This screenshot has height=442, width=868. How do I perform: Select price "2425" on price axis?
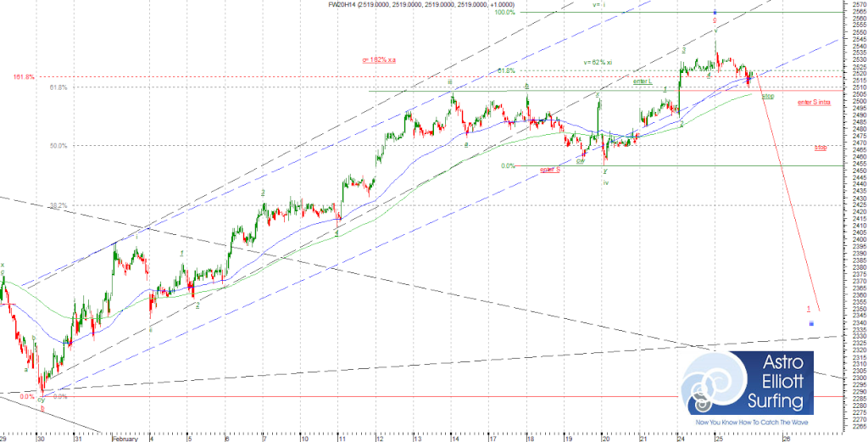858,205
